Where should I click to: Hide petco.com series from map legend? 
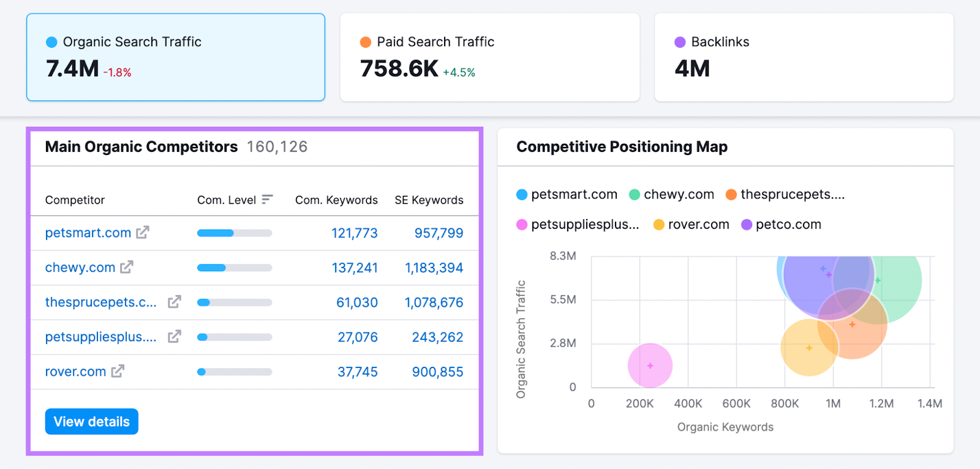(x=782, y=225)
